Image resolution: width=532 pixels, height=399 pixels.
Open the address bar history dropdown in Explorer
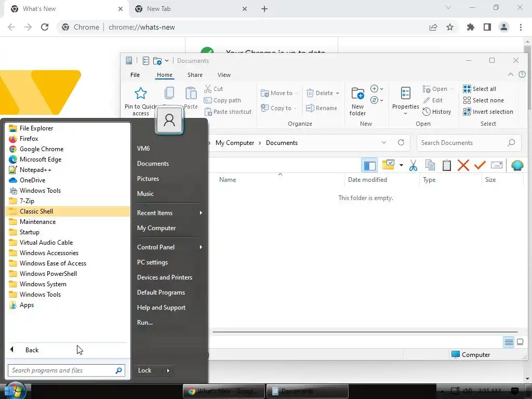(384, 142)
